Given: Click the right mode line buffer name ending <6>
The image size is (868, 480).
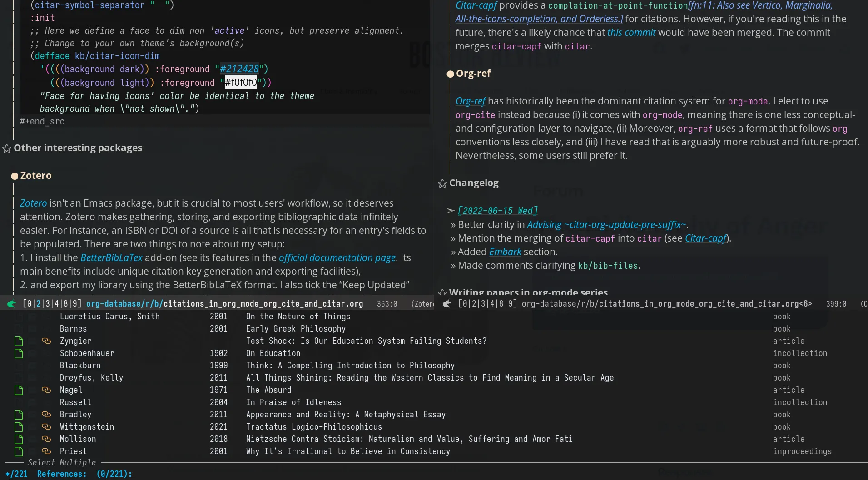Looking at the screenshot, I should [705, 304].
